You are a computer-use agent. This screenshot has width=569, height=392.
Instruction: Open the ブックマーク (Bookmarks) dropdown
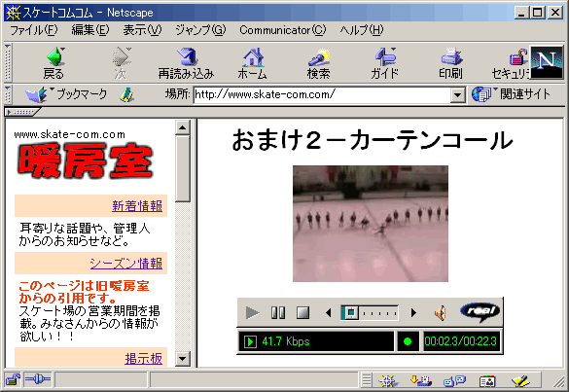67,94
